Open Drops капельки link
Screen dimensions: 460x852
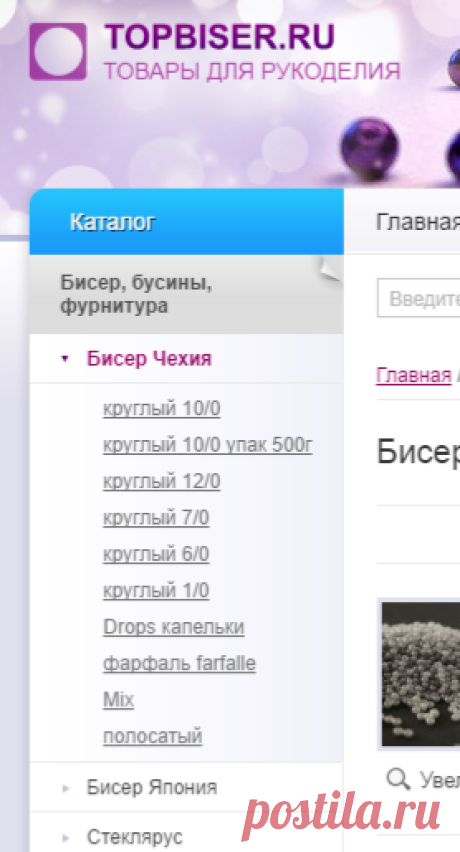click(x=174, y=627)
